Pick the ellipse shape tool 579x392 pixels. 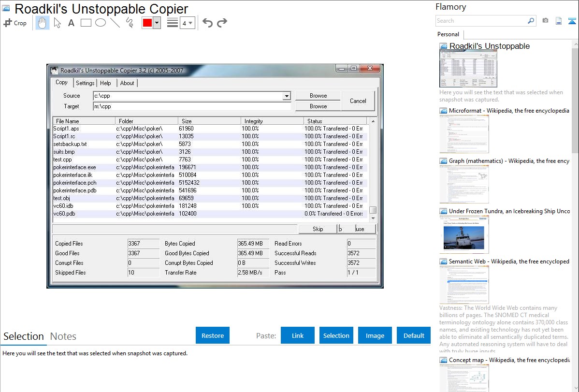tap(101, 23)
